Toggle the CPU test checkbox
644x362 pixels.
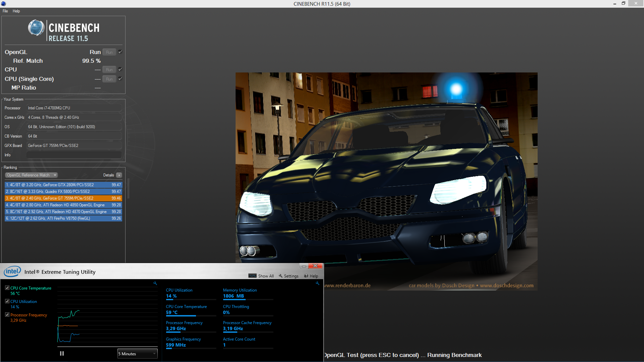(x=120, y=69)
